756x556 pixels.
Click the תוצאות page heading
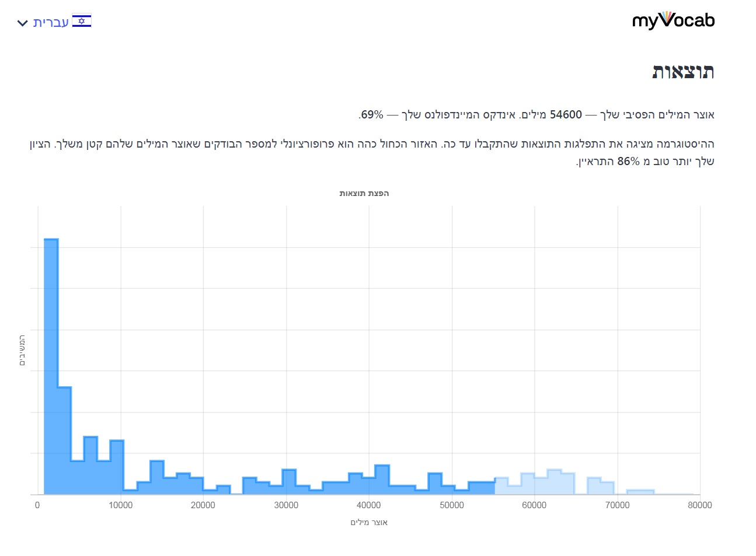(683, 72)
